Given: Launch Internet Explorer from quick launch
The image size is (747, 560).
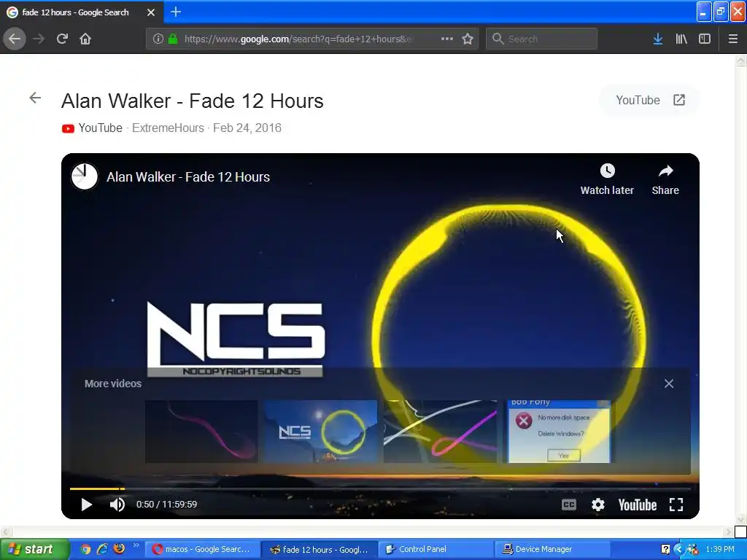Looking at the screenshot, I should pos(102,549).
